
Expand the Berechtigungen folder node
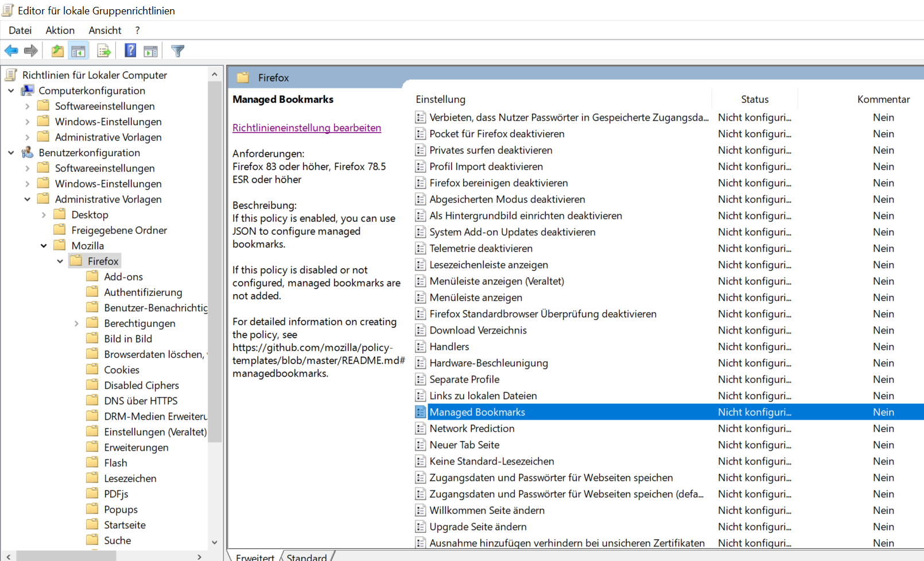click(x=76, y=323)
